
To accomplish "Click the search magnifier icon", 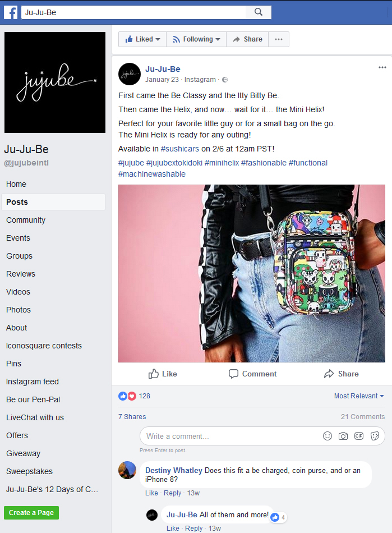I will (x=259, y=12).
